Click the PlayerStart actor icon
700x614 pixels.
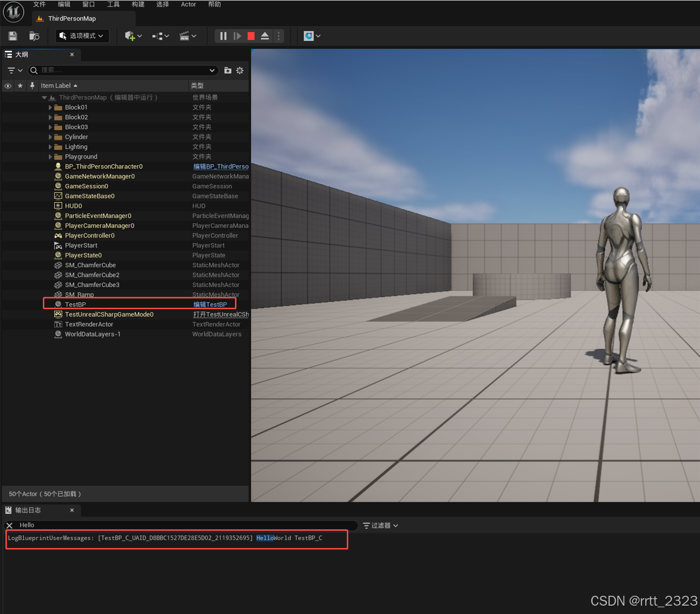coord(58,245)
